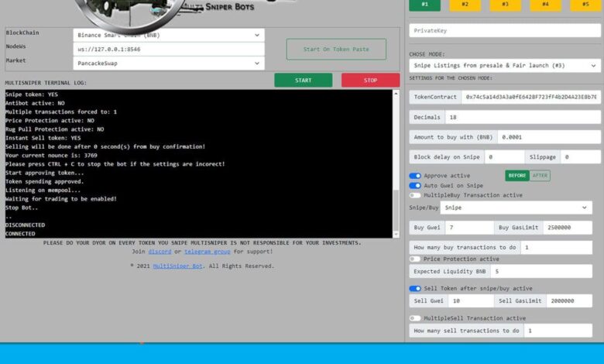
Task: Click the 'DISCONNECTED' log line
Action: coord(25,225)
